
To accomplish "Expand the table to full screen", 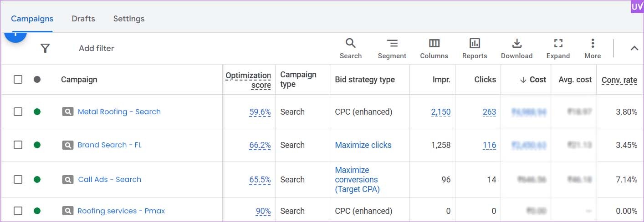I will tap(558, 49).
